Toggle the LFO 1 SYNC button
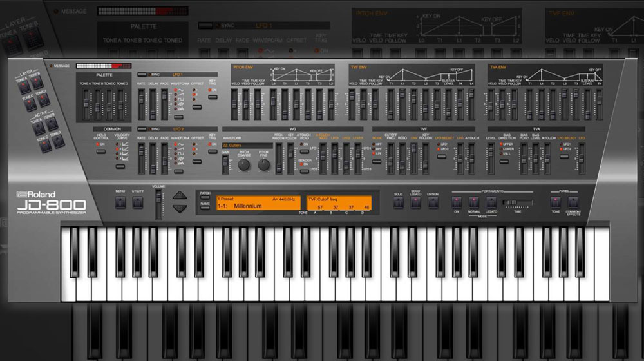The height and width of the screenshot is (361, 644). point(142,75)
